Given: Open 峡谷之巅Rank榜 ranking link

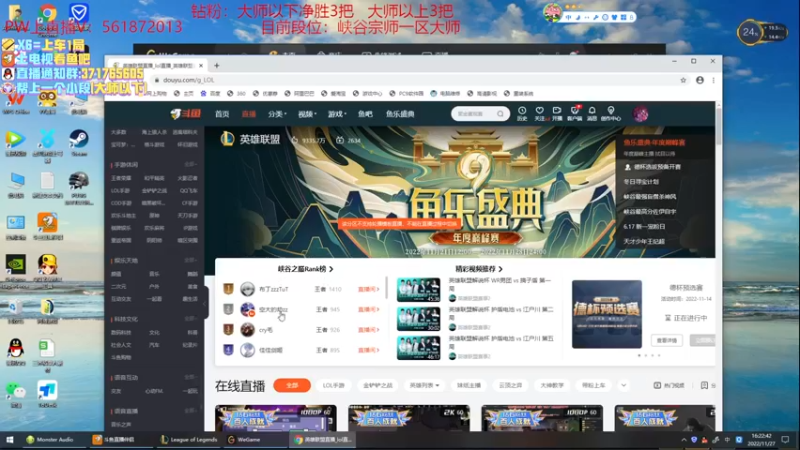Looking at the screenshot, I should pyautogui.click(x=305, y=269).
